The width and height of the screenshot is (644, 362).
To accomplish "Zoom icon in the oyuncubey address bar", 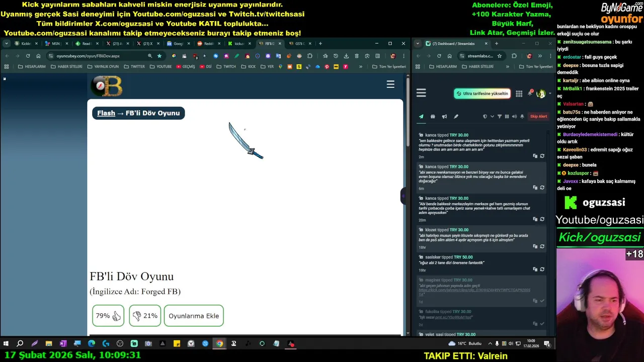I will (150, 56).
